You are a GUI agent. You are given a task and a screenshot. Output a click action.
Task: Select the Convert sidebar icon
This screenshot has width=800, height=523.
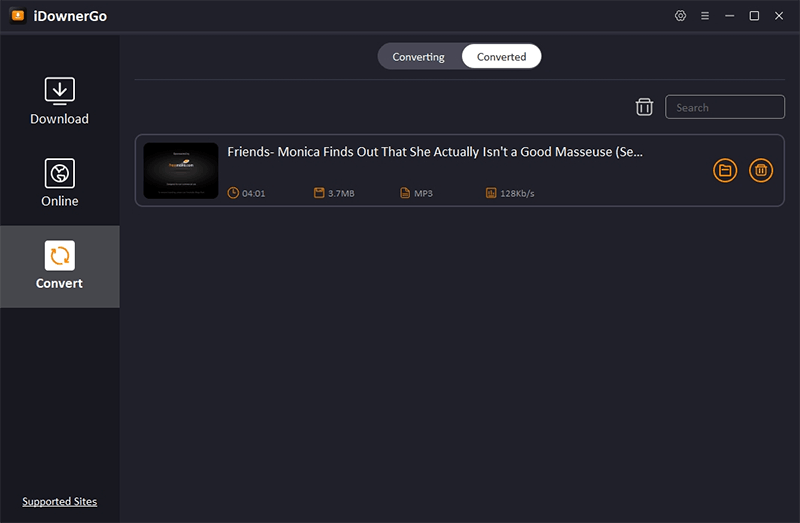pos(59,256)
